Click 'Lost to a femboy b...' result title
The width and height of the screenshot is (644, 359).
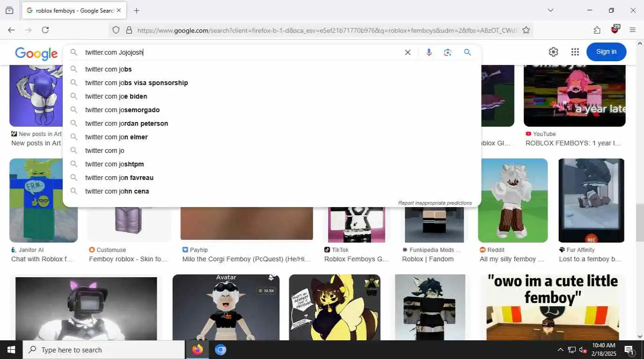591,259
